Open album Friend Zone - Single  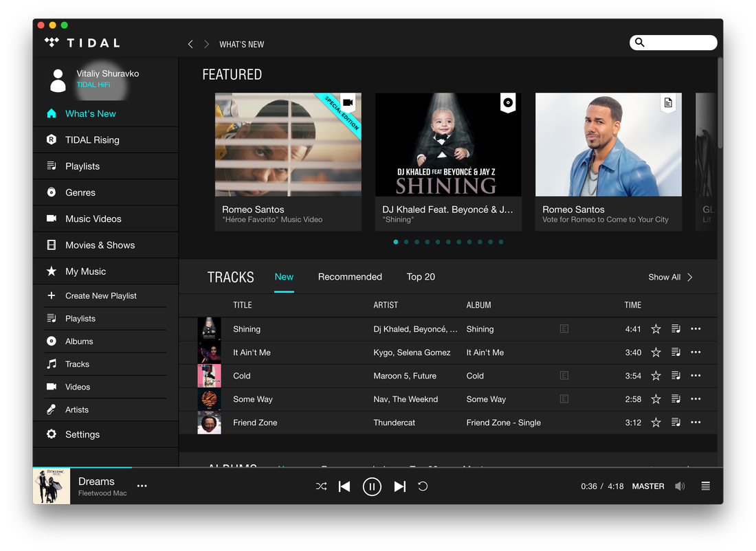point(503,423)
